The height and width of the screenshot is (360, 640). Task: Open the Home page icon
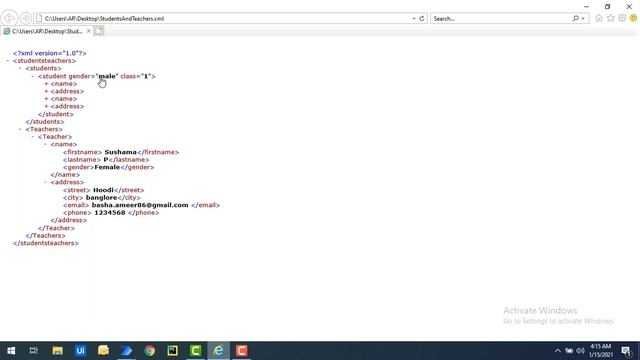(599, 18)
